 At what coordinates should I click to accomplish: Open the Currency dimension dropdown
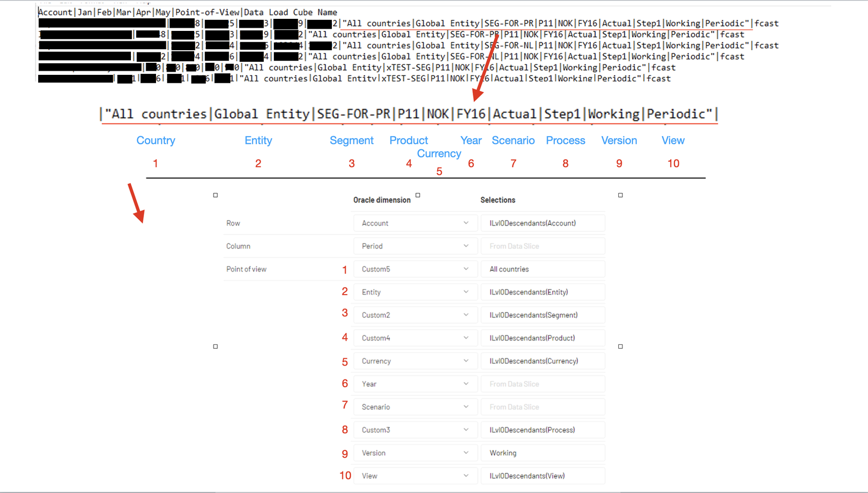pyautogui.click(x=415, y=361)
